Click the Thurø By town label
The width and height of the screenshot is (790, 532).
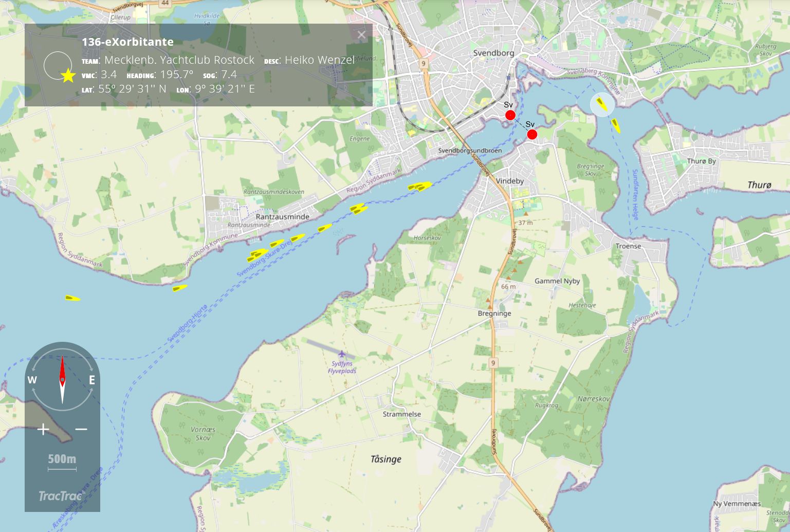[x=701, y=161]
